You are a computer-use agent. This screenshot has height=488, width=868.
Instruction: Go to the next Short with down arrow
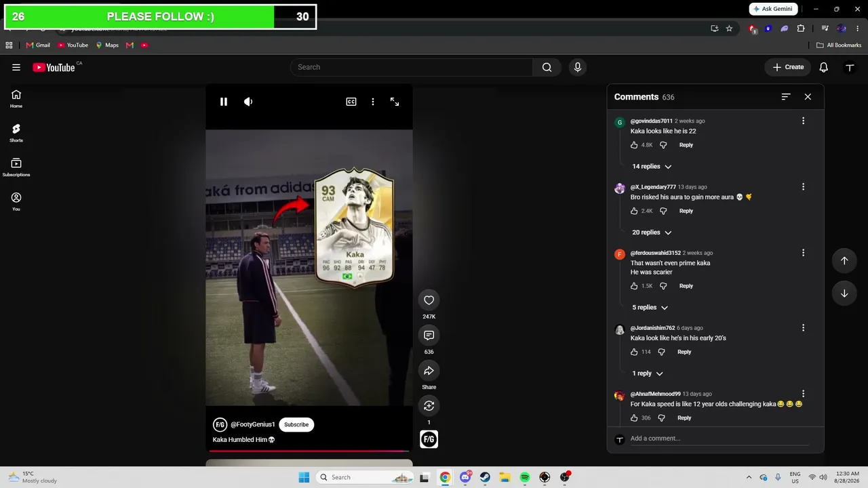pyautogui.click(x=844, y=293)
